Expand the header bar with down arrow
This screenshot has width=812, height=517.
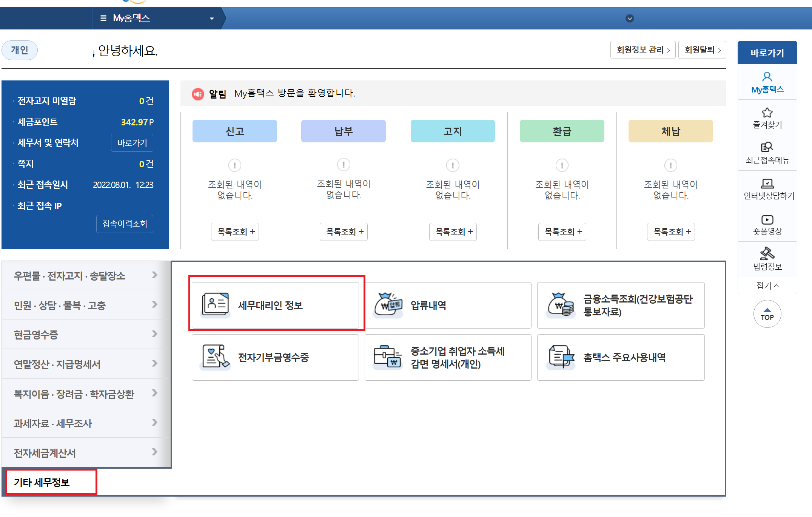pyautogui.click(x=630, y=19)
